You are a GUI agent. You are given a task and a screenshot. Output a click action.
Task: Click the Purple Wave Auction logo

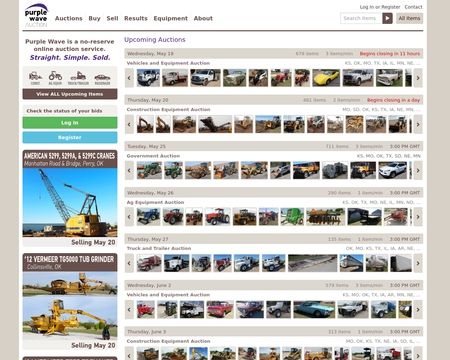[x=36, y=15]
